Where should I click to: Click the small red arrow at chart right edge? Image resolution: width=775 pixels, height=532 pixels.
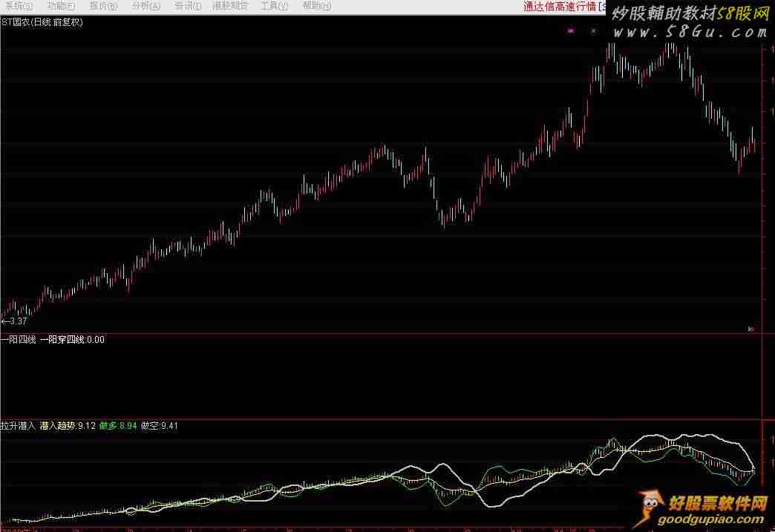(x=751, y=328)
